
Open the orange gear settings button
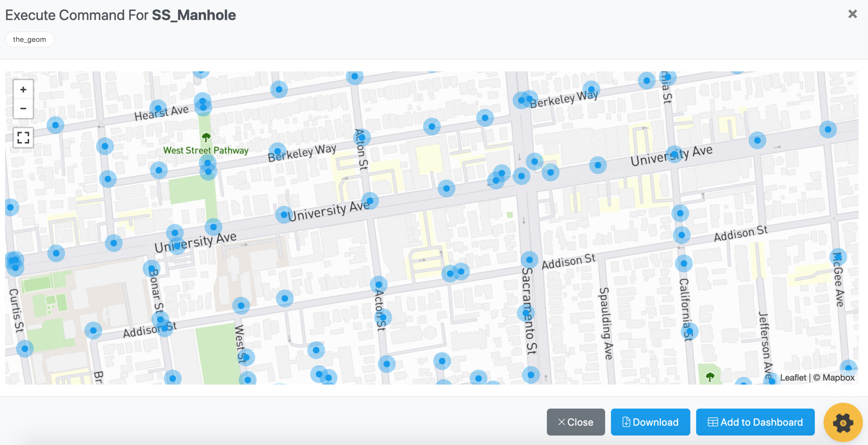(x=843, y=422)
